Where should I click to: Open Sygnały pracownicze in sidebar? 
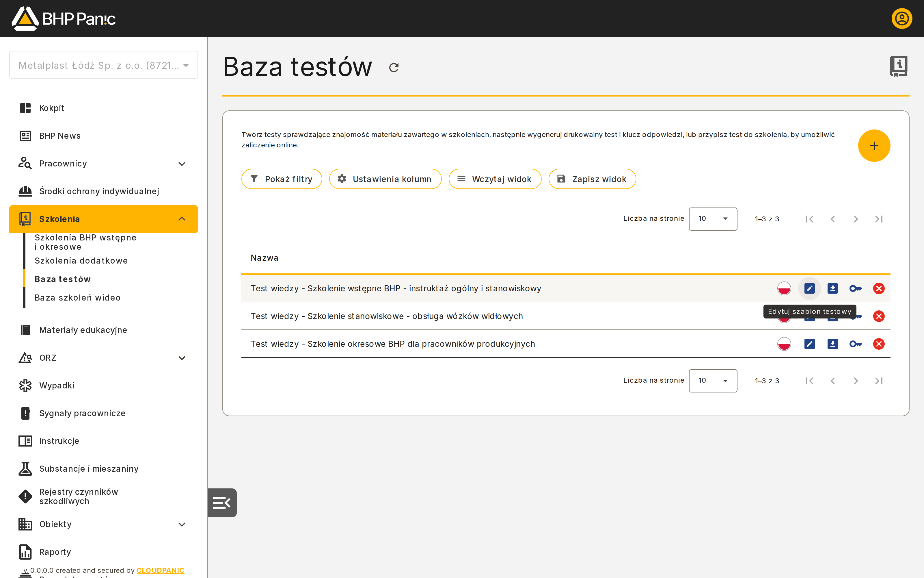103,413
